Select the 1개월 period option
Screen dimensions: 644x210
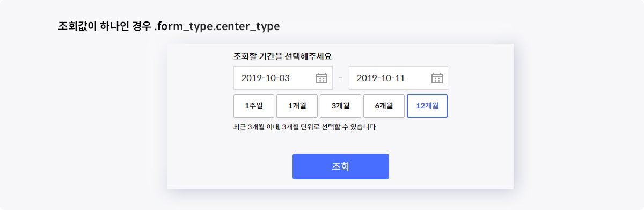pyautogui.click(x=297, y=106)
